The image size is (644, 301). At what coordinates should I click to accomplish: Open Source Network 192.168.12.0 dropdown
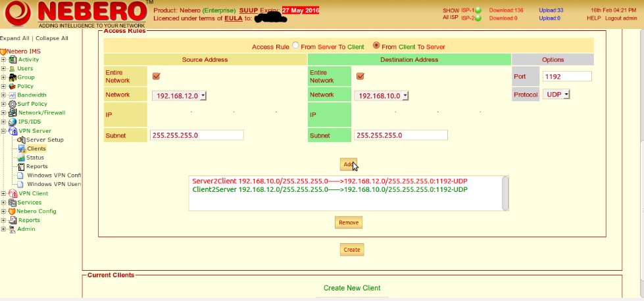pyautogui.click(x=179, y=95)
